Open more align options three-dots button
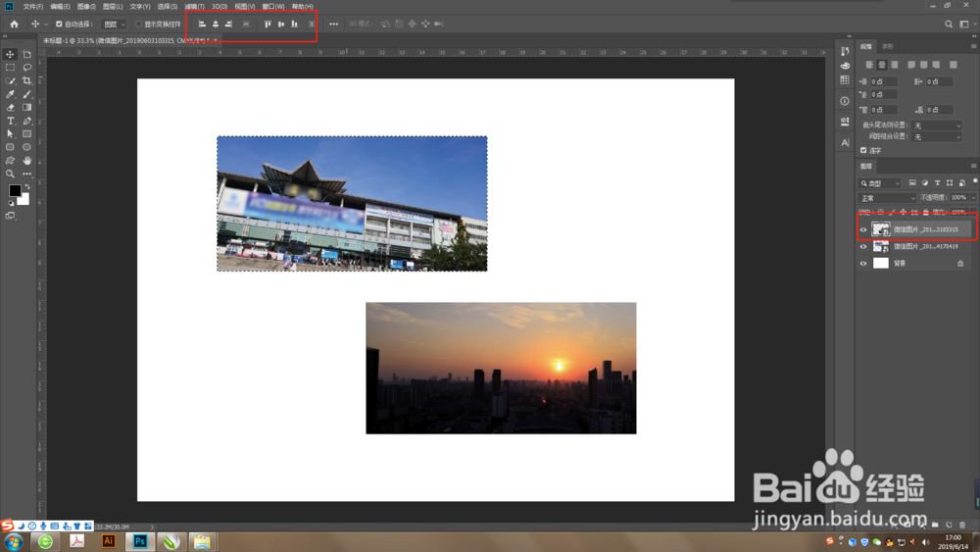This screenshot has height=552, width=980. tap(334, 24)
